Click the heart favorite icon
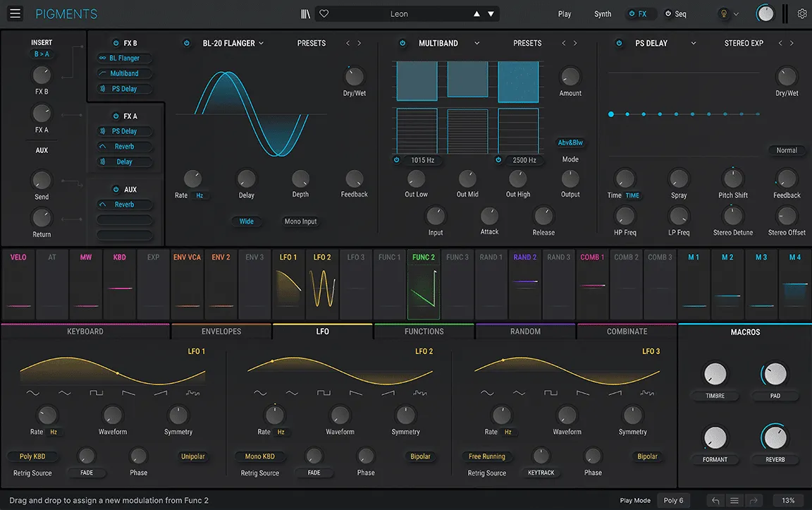Image resolution: width=812 pixels, height=510 pixels. pos(324,14)
